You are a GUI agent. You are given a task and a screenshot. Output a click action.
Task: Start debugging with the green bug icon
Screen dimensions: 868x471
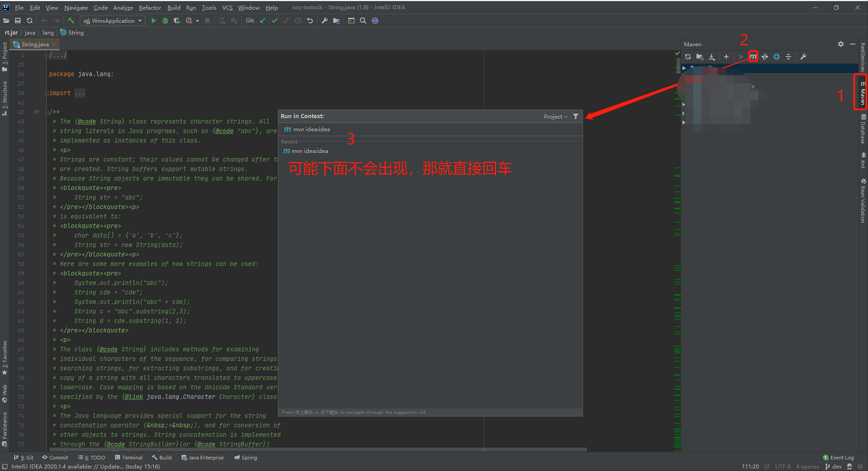(165, 21)
